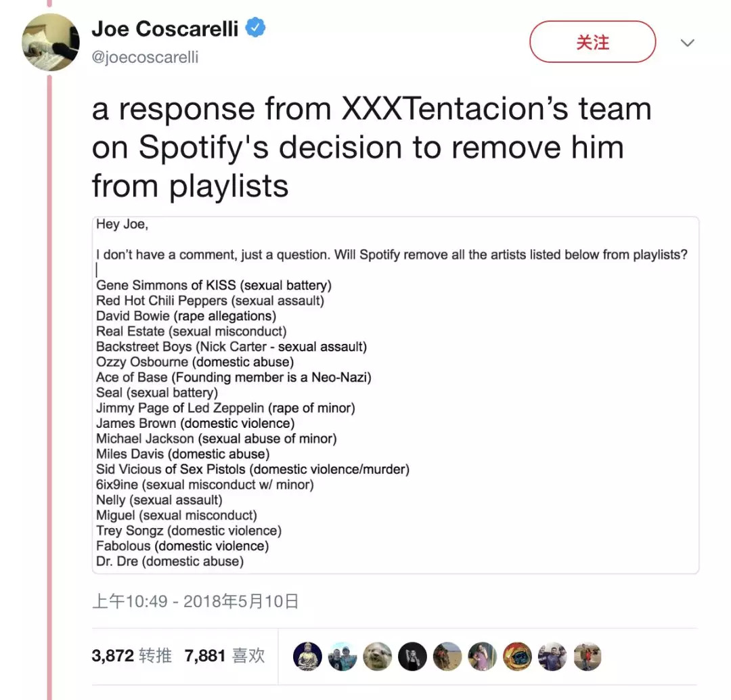731x700 pixels.
Task: Open the embedded email screenshot image
Action: coord(395,395)
